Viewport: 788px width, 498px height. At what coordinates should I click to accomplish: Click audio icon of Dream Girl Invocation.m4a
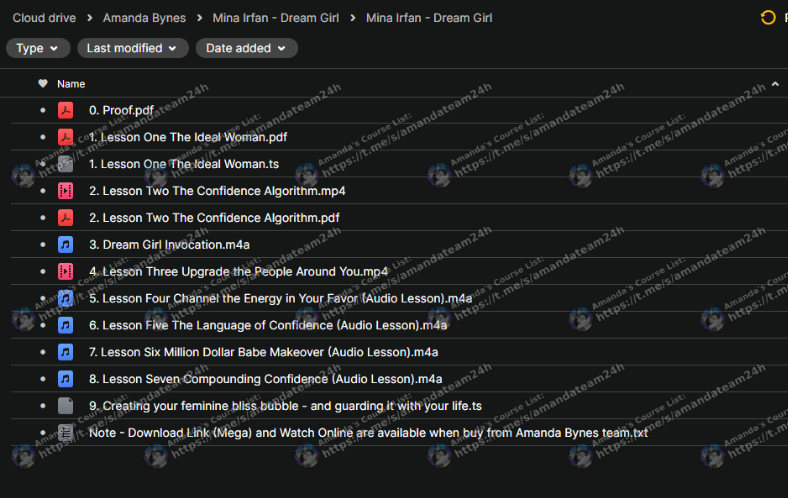tap(65, 245)
